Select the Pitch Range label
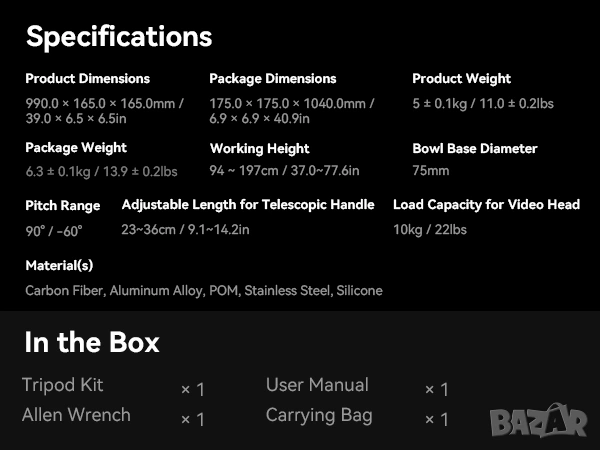Screen dimensions: 600x450 [62, 206]
